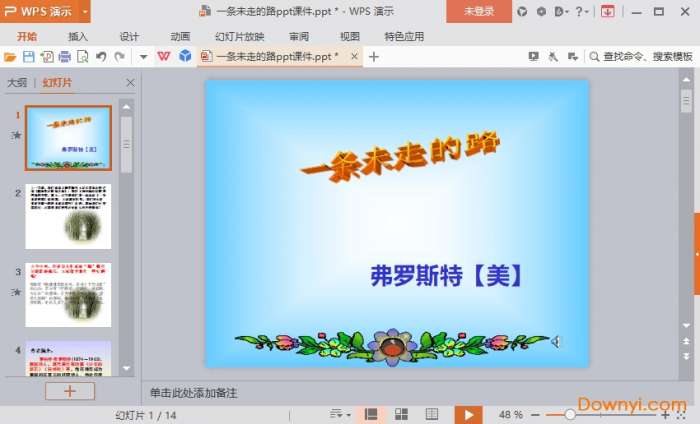700x424 pixels.
Task: Switch to slide sorter view
Action: (401, 415)
